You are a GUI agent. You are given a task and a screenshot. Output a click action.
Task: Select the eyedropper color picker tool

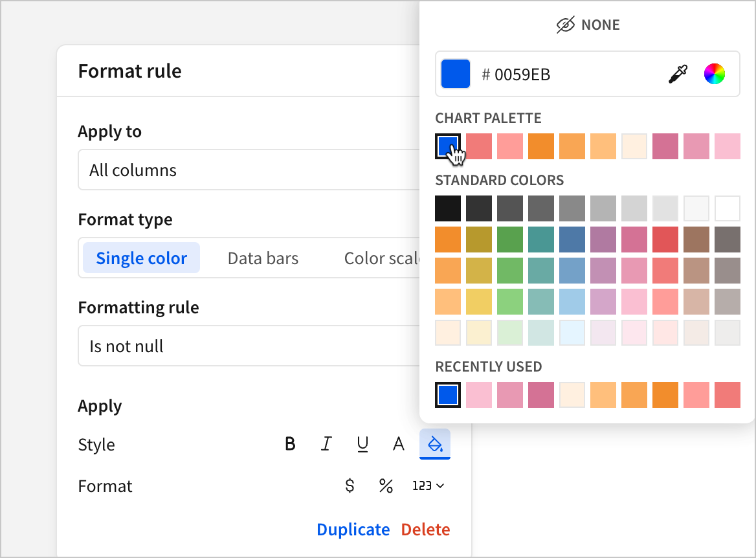[x=677, y=74]
